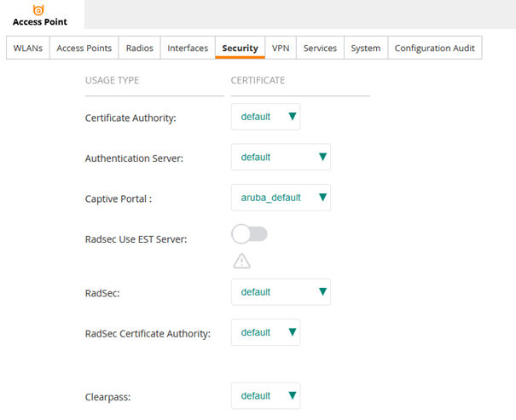Screen dimensions: 516x420
Task: Open the Captive Portal aruba_default dropdown
Action: [281, 198]
